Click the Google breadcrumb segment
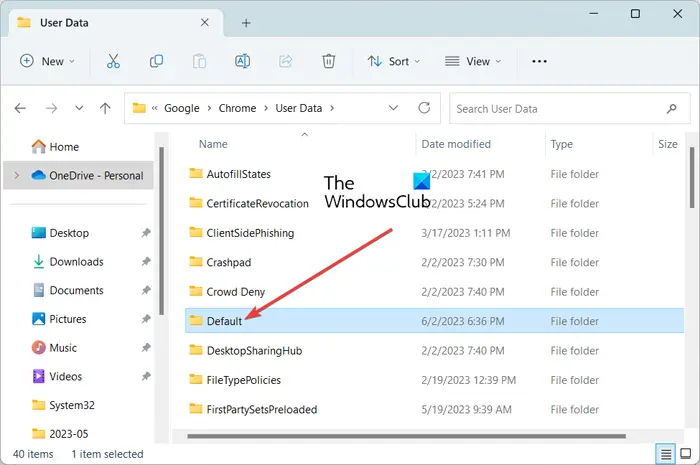 tap(182, 108)
